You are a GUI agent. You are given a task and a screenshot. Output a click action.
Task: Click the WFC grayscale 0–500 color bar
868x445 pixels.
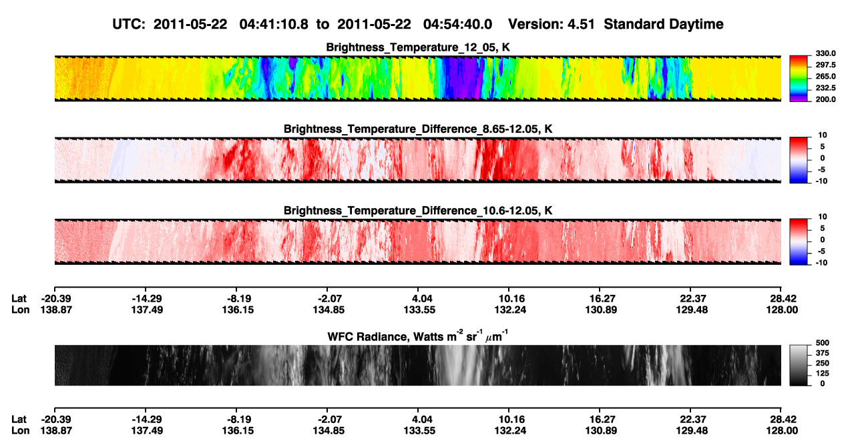coord(800,365)
